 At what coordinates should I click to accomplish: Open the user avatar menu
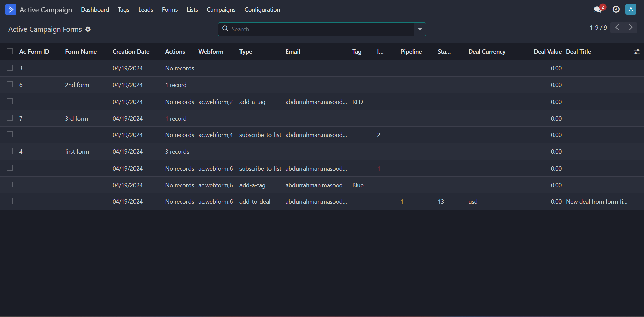pyautogui.click(x=631, y=9)
